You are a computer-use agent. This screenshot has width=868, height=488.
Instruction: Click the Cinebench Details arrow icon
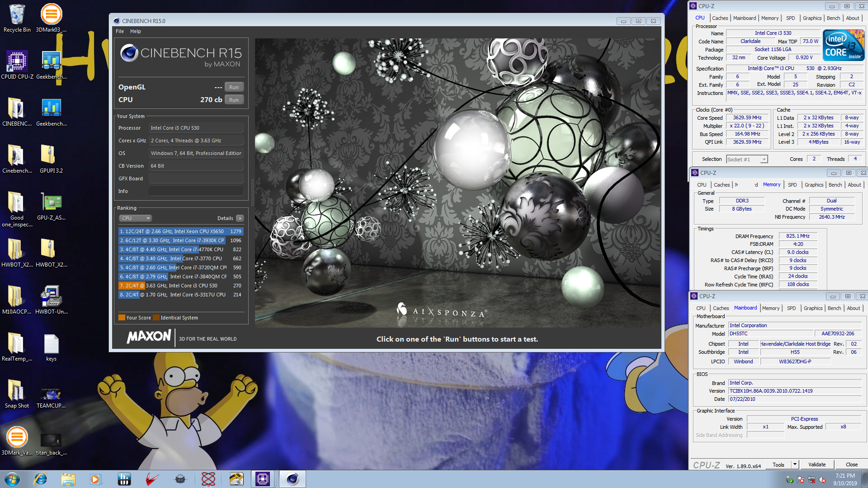(240, 218)
